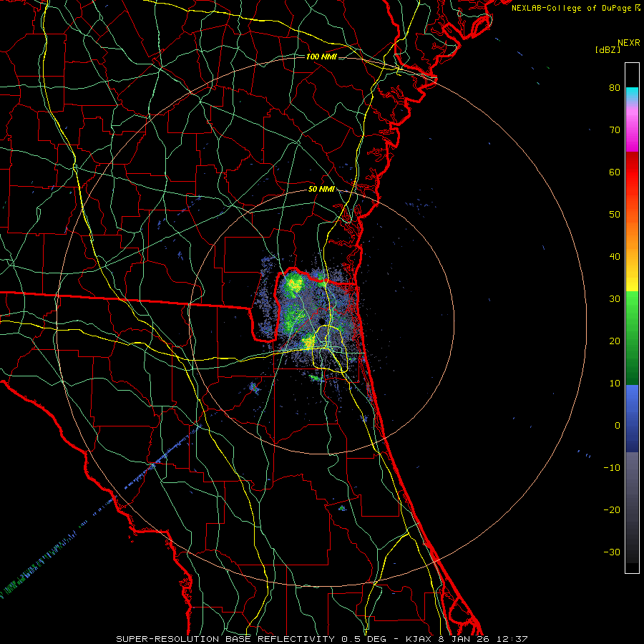
Task: Click the 0 dBZ scale value
Action: [618, 426]
